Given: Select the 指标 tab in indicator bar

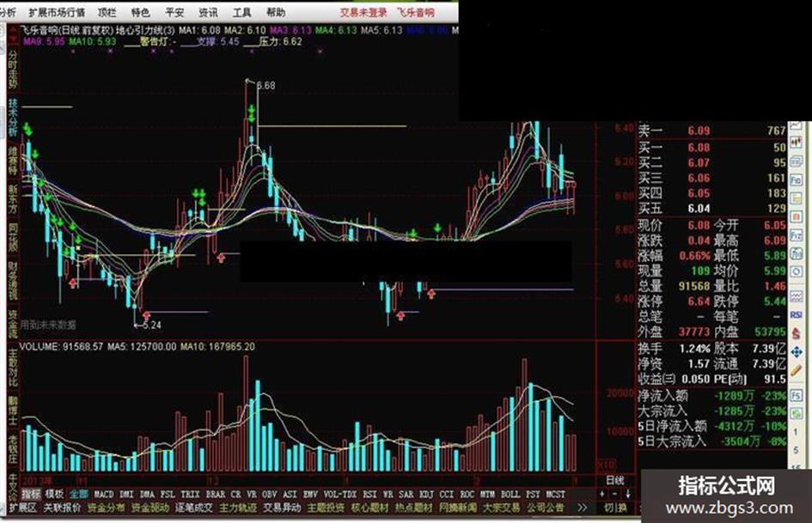Looking at the screenshot, I should tap(31, 494).
